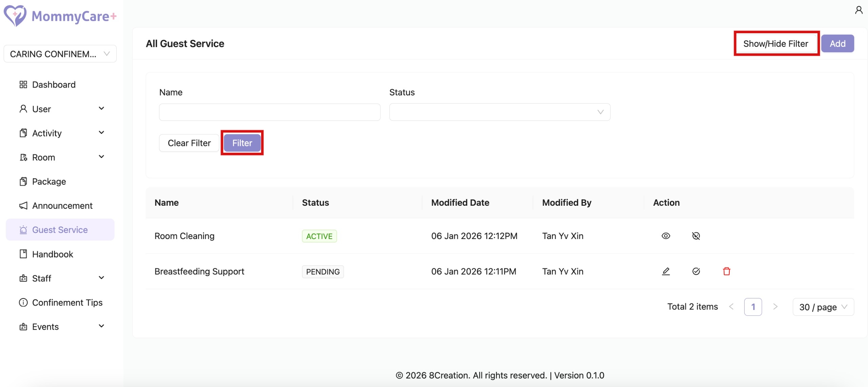This screenshot has width=868, height=387.
Task: Open the 30 / page size dropdown
Action: click(x=823, y=307)
